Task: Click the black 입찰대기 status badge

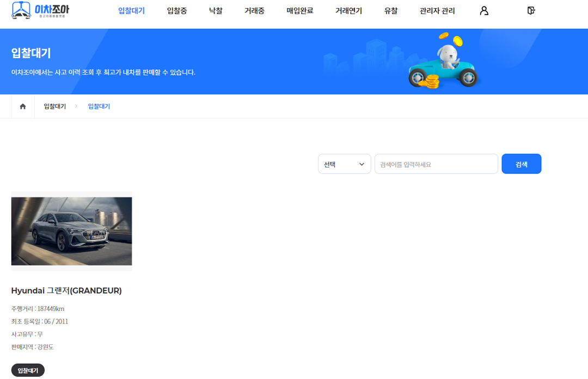Action: tap(28, 370)
